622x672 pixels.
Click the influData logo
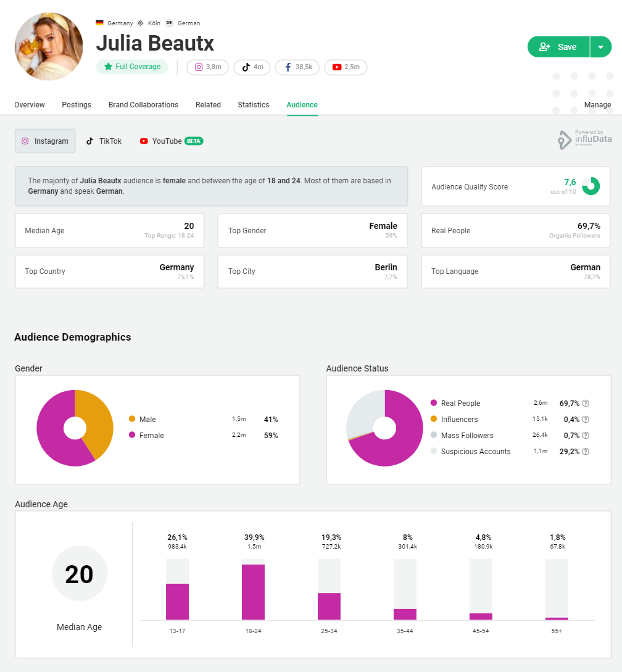[x=585, y=139]
